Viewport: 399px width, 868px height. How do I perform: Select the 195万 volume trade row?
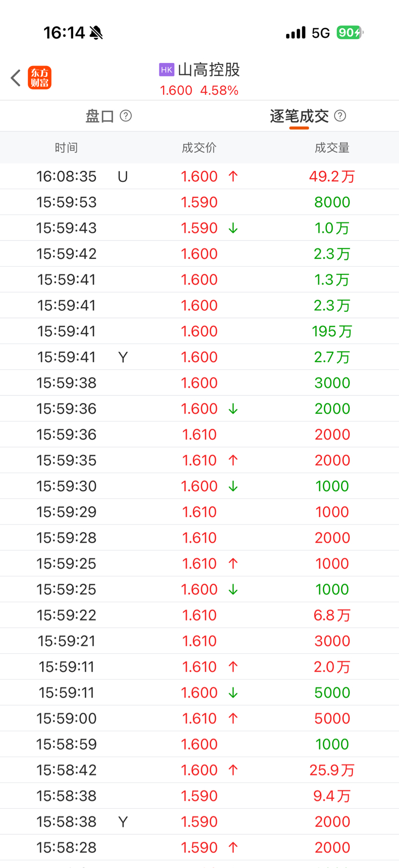[199, 331]
